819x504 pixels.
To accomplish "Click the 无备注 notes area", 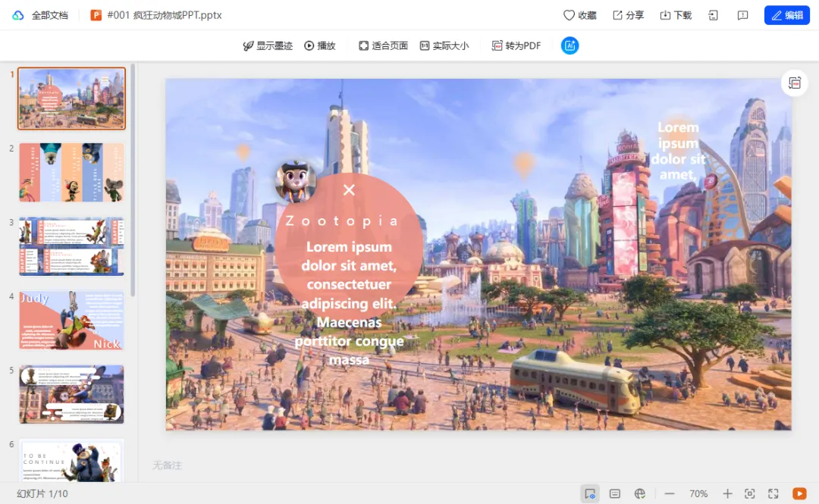I will [x=167, y=465].
